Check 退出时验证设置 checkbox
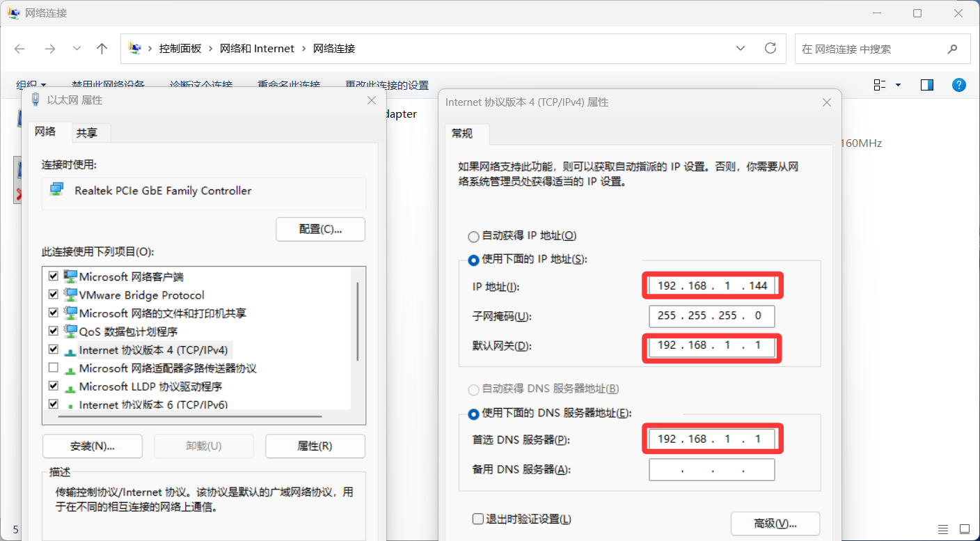Viewport: 980px width, 541px height. coord(477,519)
